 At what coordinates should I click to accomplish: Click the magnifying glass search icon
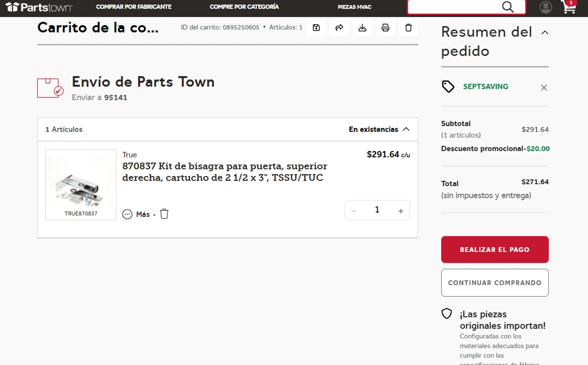coord(508,7)
